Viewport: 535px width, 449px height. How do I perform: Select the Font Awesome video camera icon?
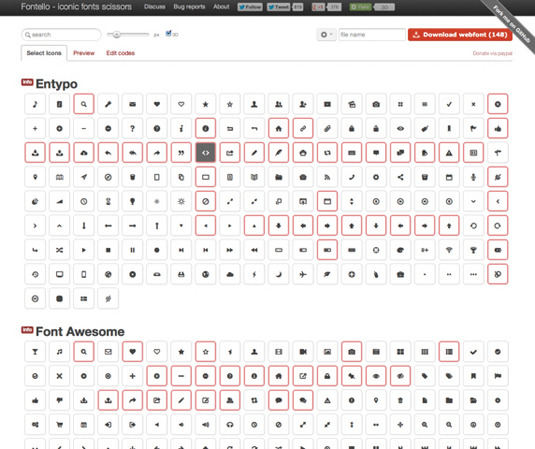pyautogui.click(x=303, y=351)
